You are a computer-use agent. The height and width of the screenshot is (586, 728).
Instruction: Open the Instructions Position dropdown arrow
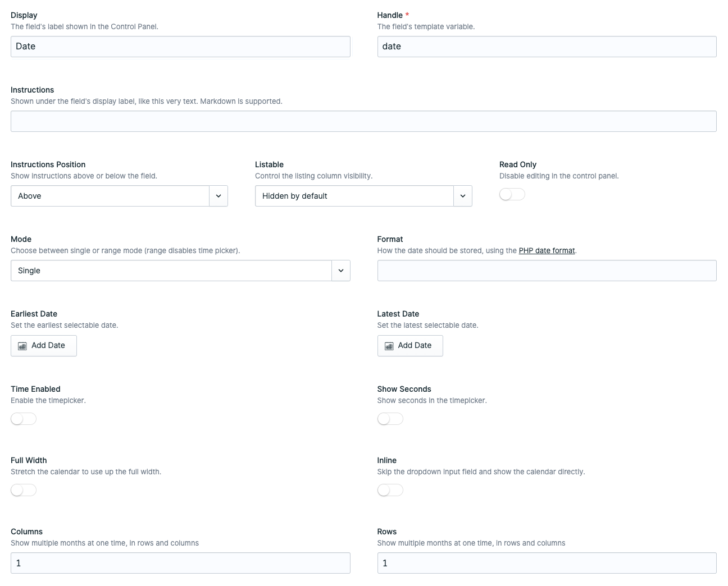pyautogui.click(x=219, y=196)
